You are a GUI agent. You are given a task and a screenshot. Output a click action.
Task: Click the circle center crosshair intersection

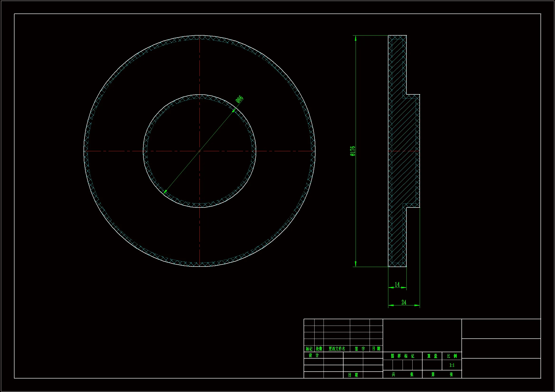[200, 151]
